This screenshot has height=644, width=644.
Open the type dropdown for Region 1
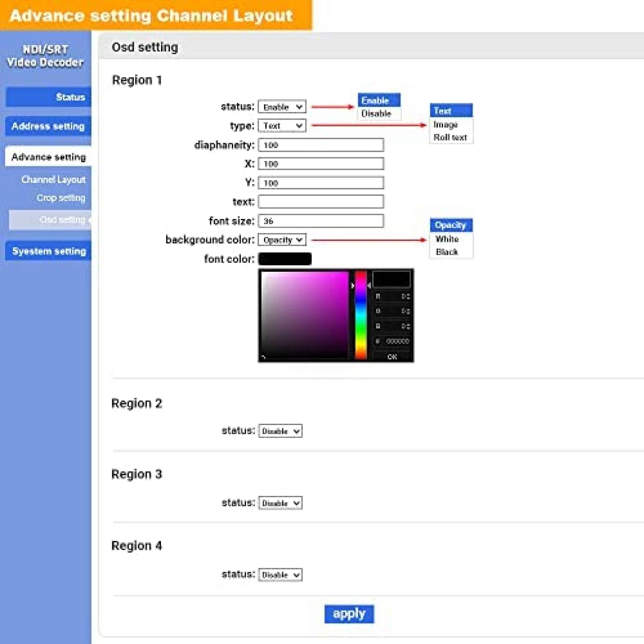click(281, 126)
